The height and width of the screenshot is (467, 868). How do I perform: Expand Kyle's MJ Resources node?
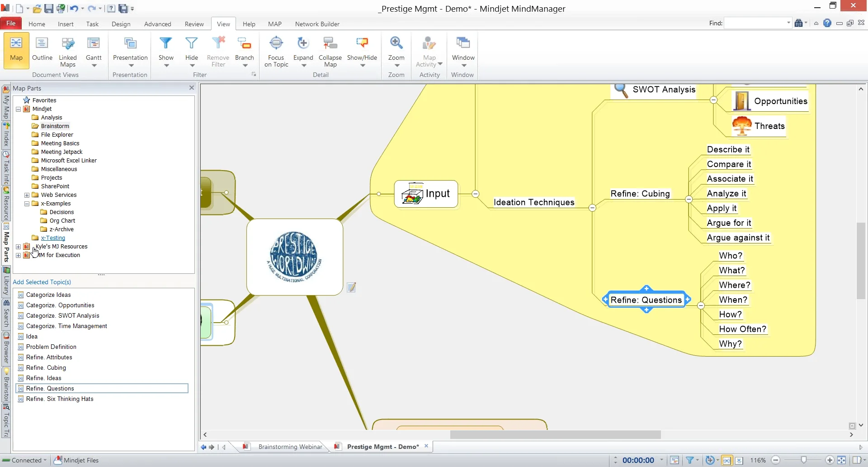pyautogui.click(x=19, y=247)
